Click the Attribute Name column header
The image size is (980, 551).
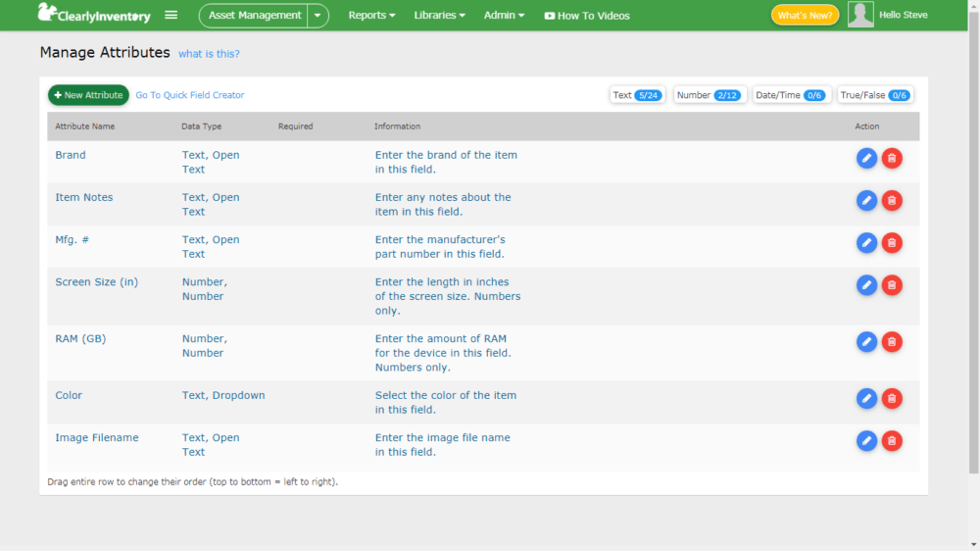tap(85, 126)
